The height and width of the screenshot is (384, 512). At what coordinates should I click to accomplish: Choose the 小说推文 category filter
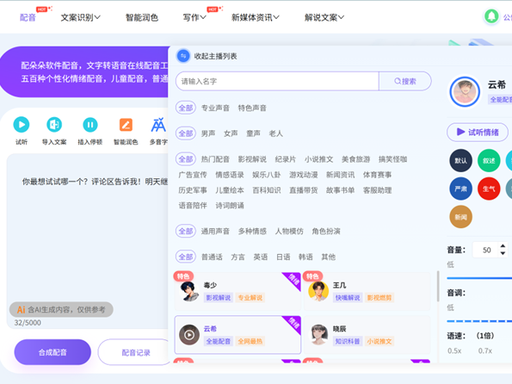click(x=319, y=159)
